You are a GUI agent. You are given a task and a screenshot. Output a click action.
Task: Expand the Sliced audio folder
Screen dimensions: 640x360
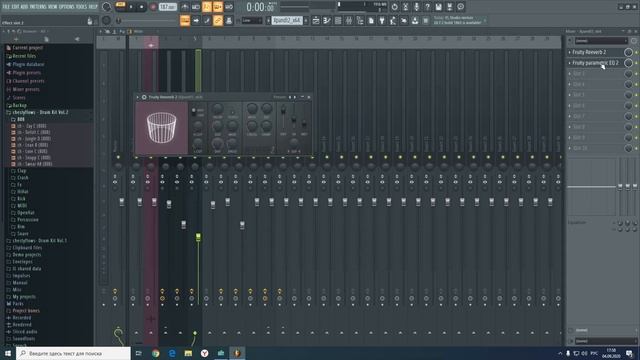(24, 332)
